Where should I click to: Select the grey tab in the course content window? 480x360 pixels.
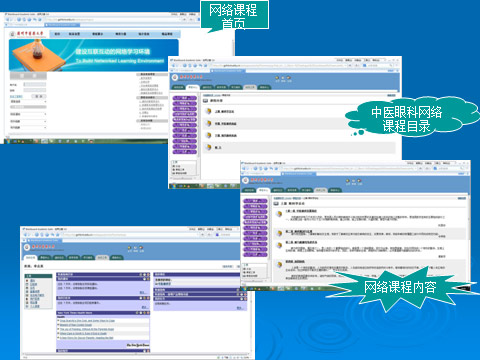tap(320, 190)
